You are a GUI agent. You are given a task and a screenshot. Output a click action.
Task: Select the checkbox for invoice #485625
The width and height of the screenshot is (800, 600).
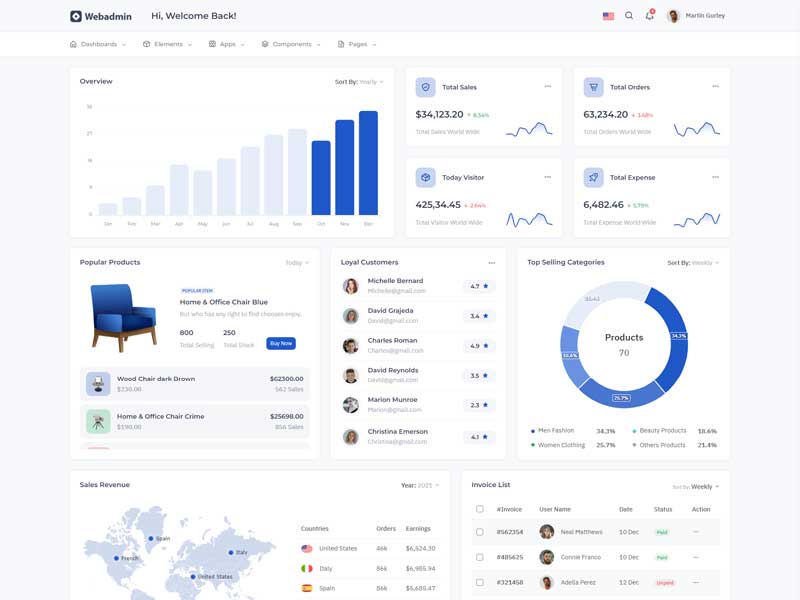coord(480,557)
